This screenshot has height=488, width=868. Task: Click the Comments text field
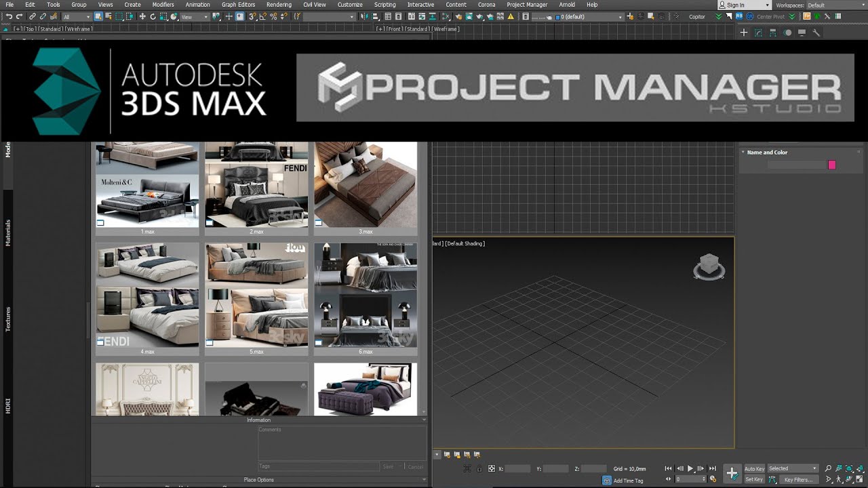click(341, 443)
